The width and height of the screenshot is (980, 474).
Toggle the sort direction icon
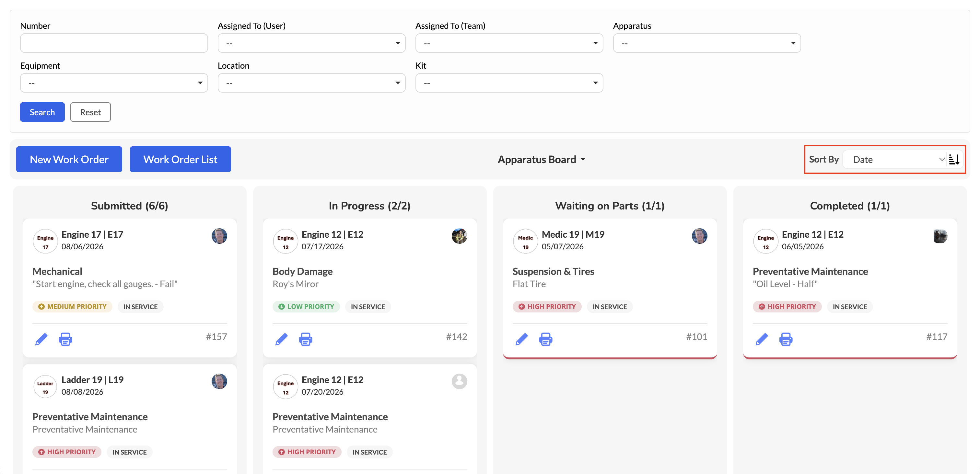[954, 160]
